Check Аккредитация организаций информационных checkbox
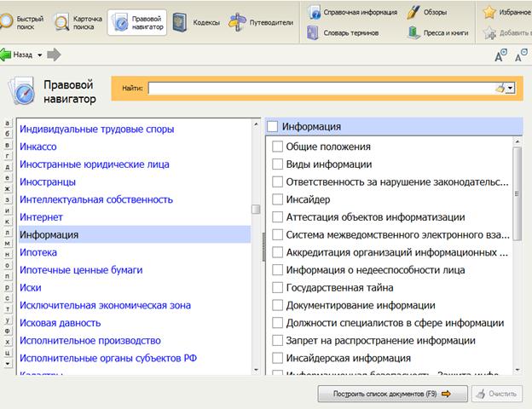 point(277,252)
